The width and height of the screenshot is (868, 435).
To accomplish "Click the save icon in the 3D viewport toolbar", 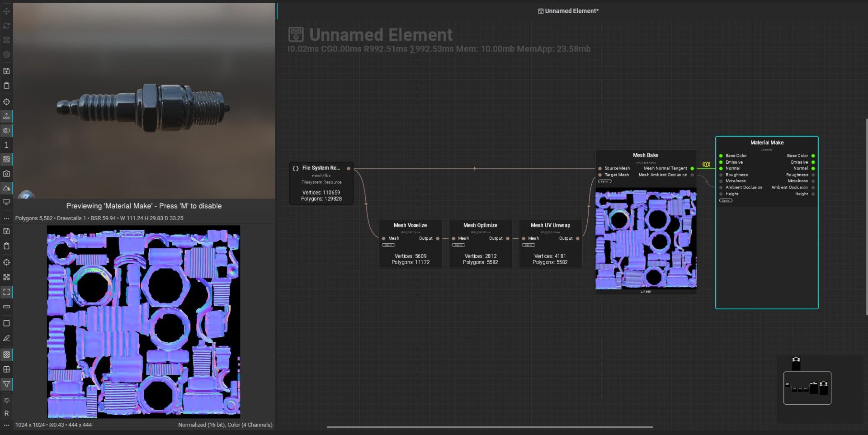I will coord(6,71).
